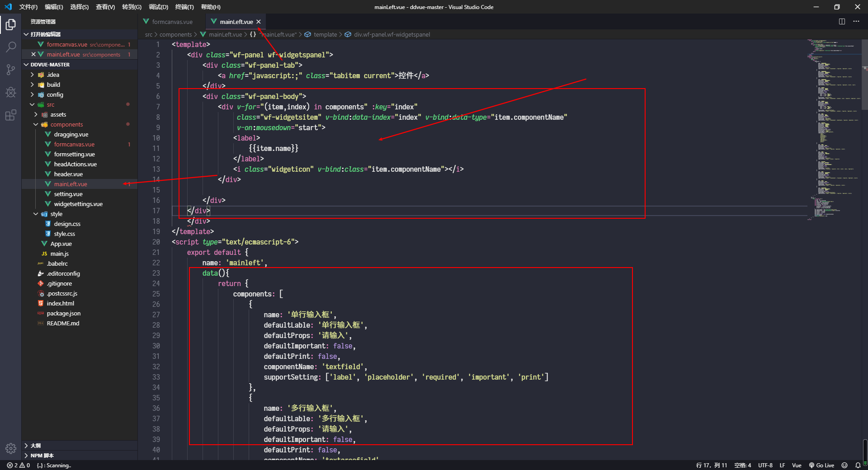Open style.css file

pos(80,234)
